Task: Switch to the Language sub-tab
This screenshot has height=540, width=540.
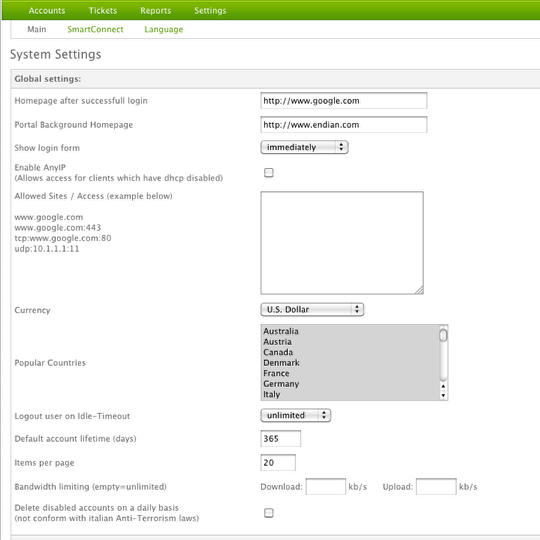Action: (x=164, y=29)
